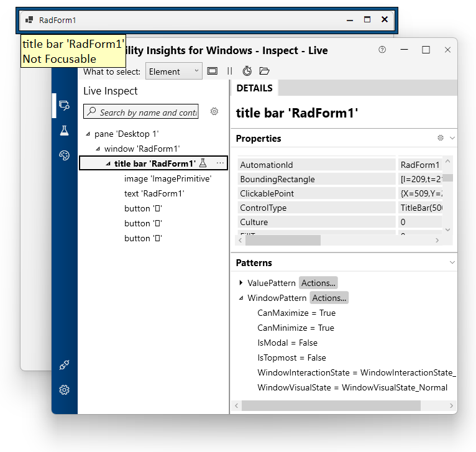Click the ClickablePoint property name
476x452 pixels.
tap(267, 193)
